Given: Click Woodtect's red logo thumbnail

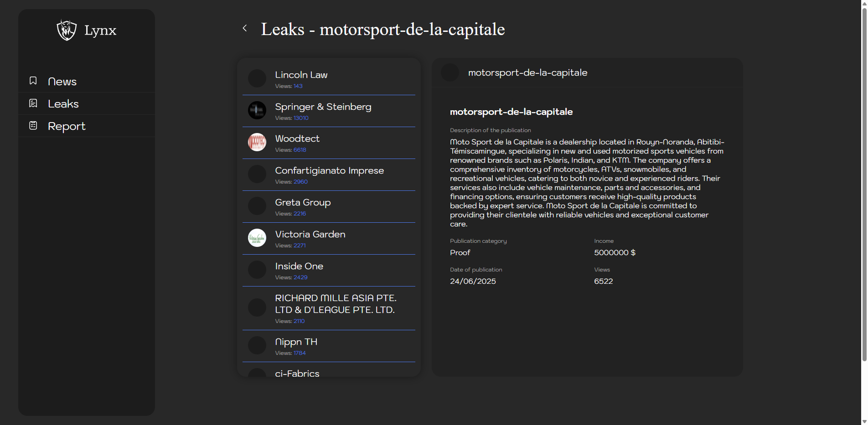Looking at the screenshot, I should [x=257, y=142].
